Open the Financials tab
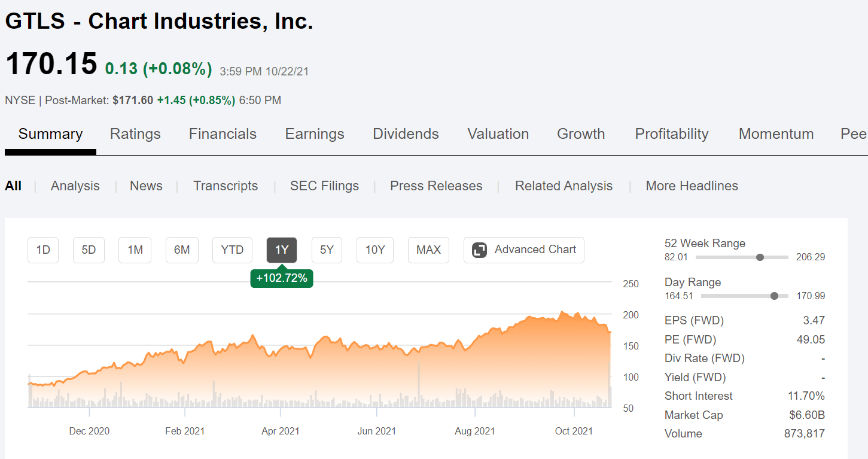 (223, 134)
